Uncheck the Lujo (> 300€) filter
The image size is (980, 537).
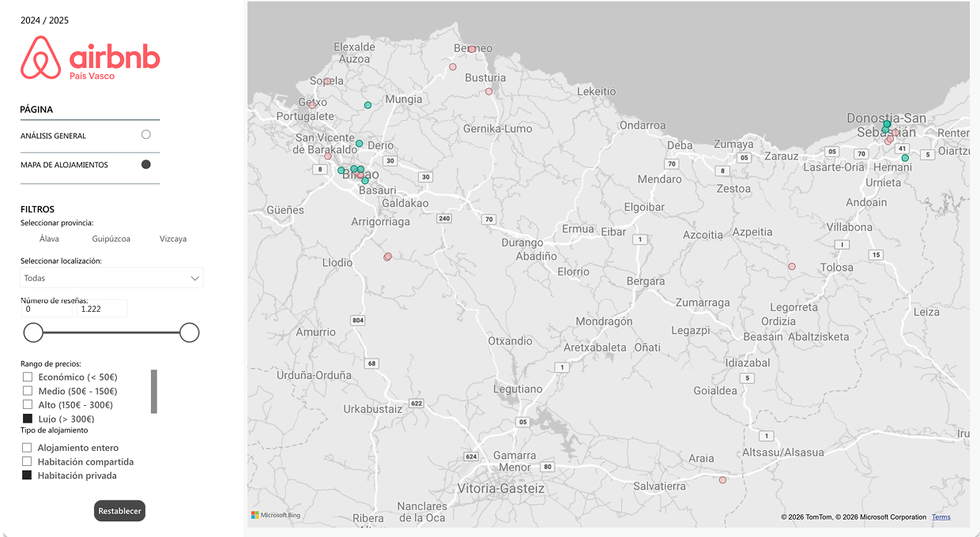coord(26,419)
